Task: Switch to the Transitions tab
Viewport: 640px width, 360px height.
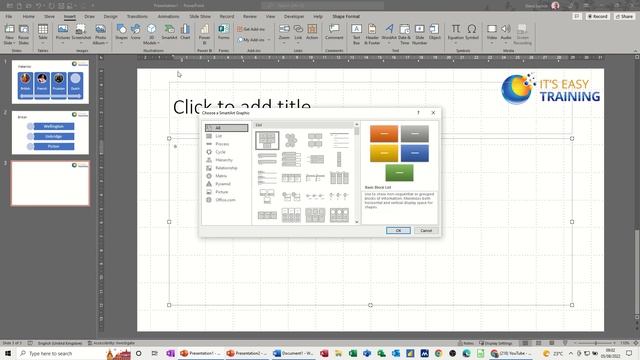Action: tap(137, 16)
